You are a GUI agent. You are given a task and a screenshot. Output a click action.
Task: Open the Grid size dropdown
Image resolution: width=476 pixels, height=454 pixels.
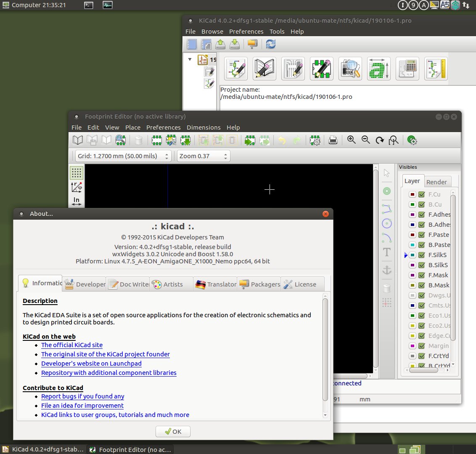(123, 156)
